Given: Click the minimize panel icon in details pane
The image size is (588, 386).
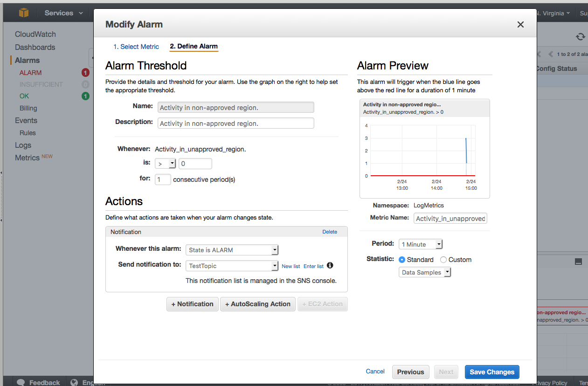Looking at the screenshot, I should 578,262.
